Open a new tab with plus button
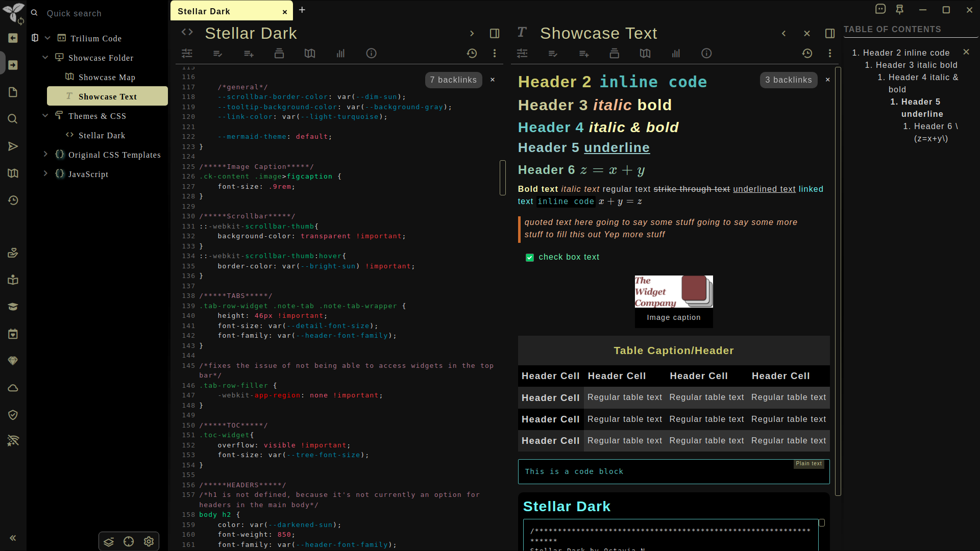Screen dimensions: 980x551 302,10
